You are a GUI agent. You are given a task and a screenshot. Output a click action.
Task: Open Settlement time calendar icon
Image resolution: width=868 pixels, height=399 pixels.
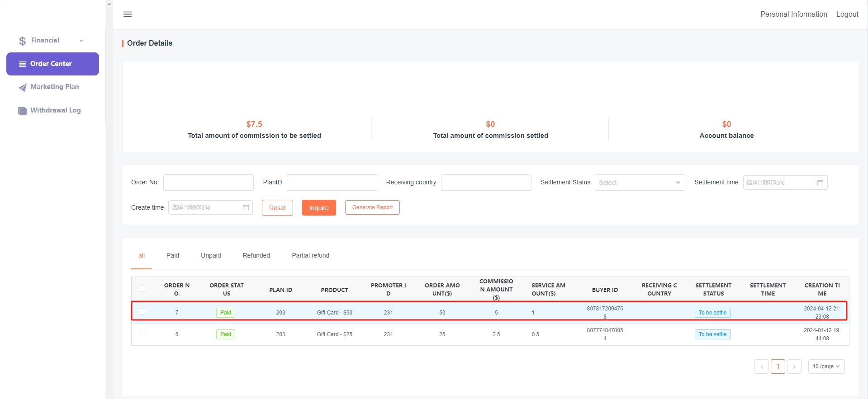pyautogui.click(x=820, y=183)
